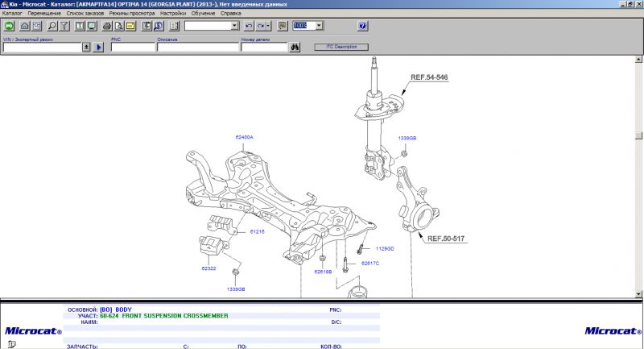644x349 pixels.
Task: Open the 100% zoom level dropdown
Action: [x=319, y=26]
